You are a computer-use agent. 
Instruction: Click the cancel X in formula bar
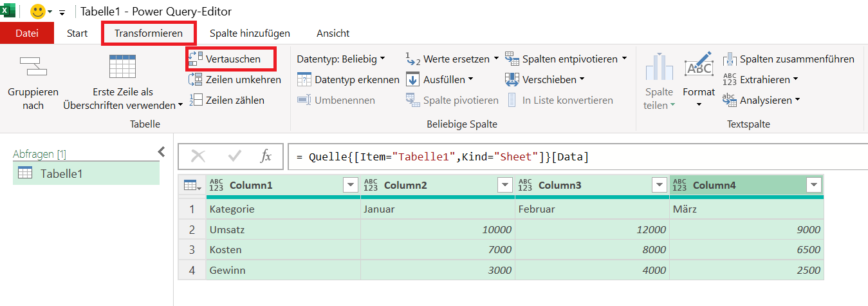coord(198,156)
